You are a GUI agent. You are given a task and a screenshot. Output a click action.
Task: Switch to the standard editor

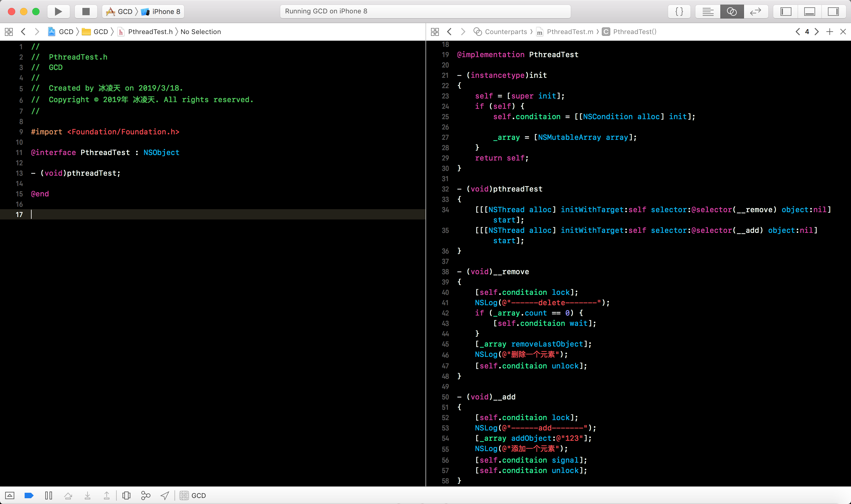[708, 12]
